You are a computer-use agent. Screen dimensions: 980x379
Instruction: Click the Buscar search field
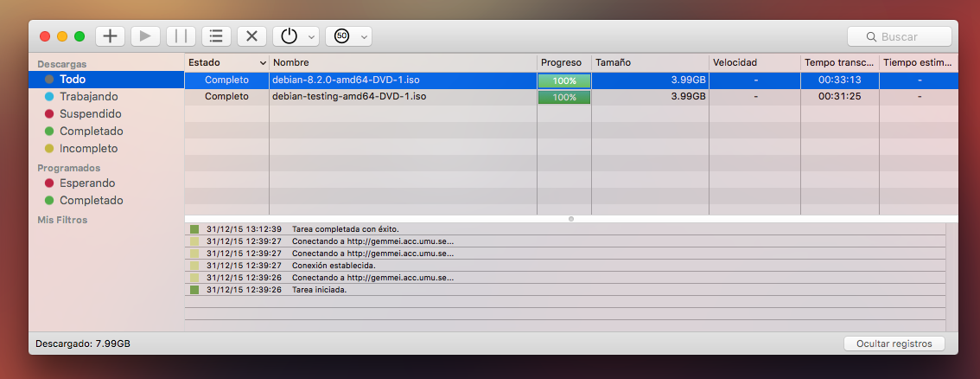tap(899, 37)
